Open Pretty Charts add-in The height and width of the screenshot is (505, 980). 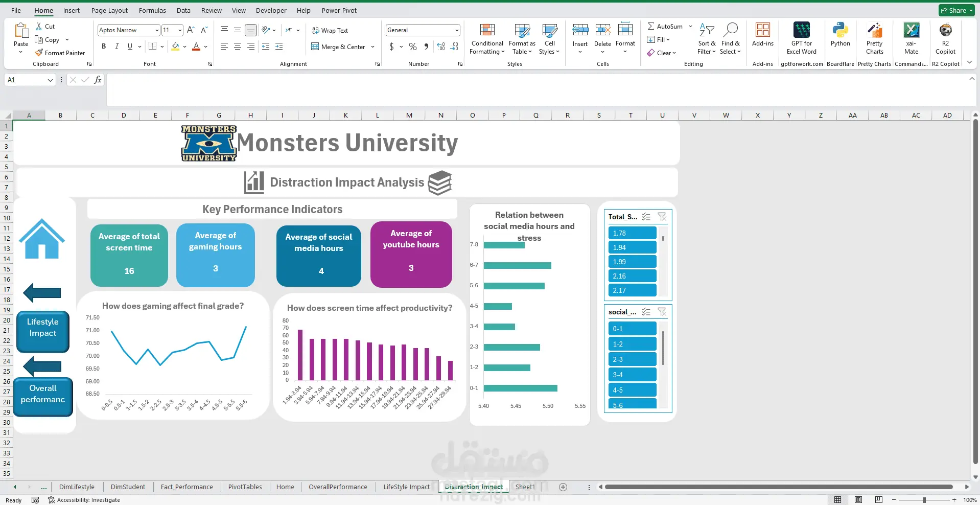[875, 39]
